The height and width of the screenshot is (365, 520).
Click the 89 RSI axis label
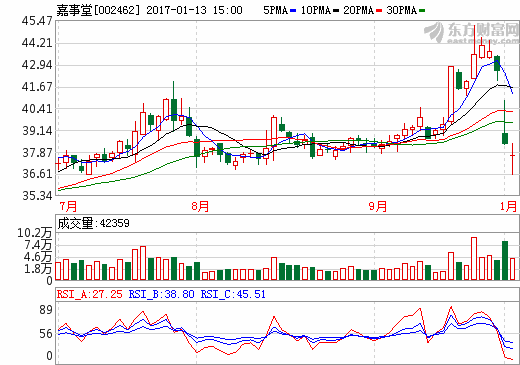click(x=46, y=310)
